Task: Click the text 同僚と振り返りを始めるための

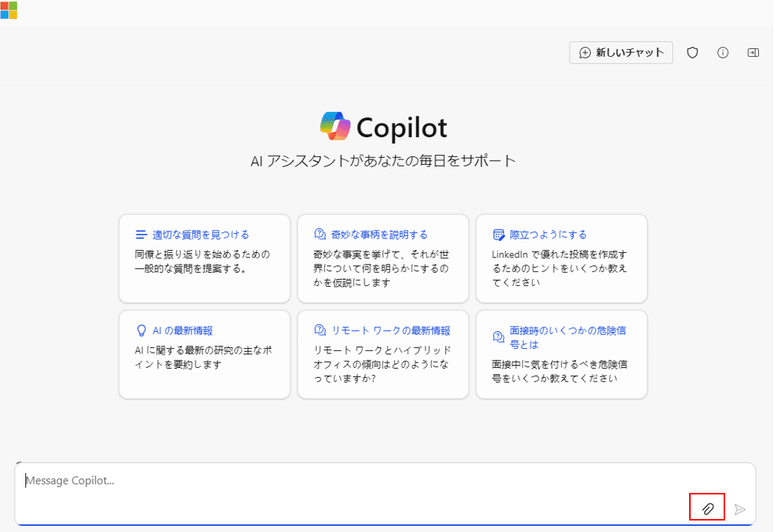Action: pos(202,255)
